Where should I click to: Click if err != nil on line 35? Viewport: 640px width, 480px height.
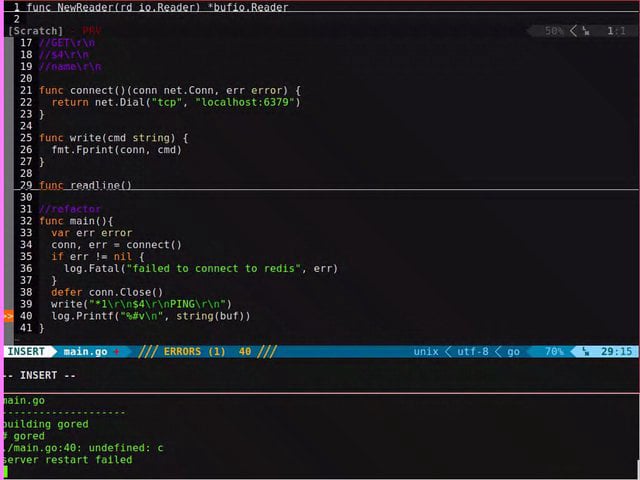click(91, 257)
